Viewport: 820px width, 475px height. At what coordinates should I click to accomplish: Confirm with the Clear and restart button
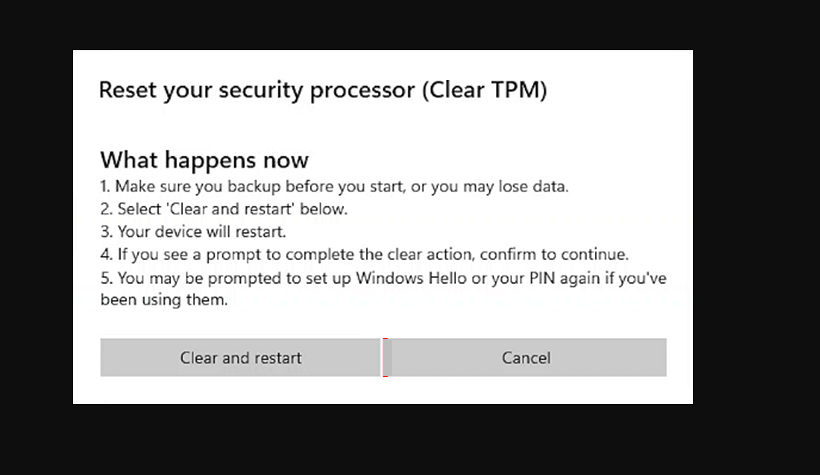pyautogui.click(x=241, y=358)
